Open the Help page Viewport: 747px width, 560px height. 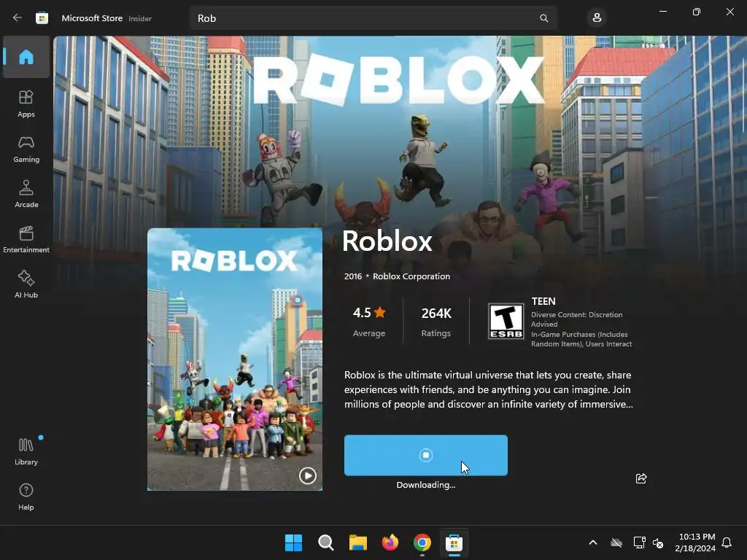tap(26, 497)
